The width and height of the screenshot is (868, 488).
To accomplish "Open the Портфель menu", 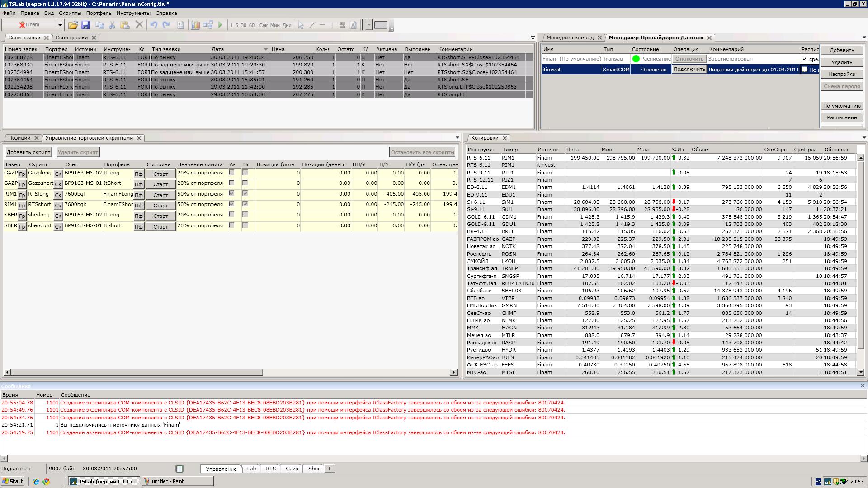I will [99, 13].
